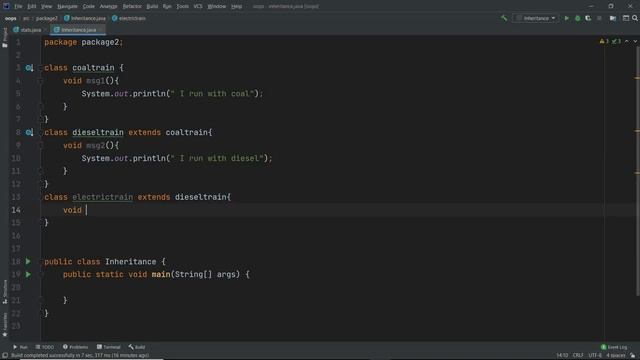Click the editor vertical scrollbar
This screenshot has height=360, width=640.
(x=637, y=171)
